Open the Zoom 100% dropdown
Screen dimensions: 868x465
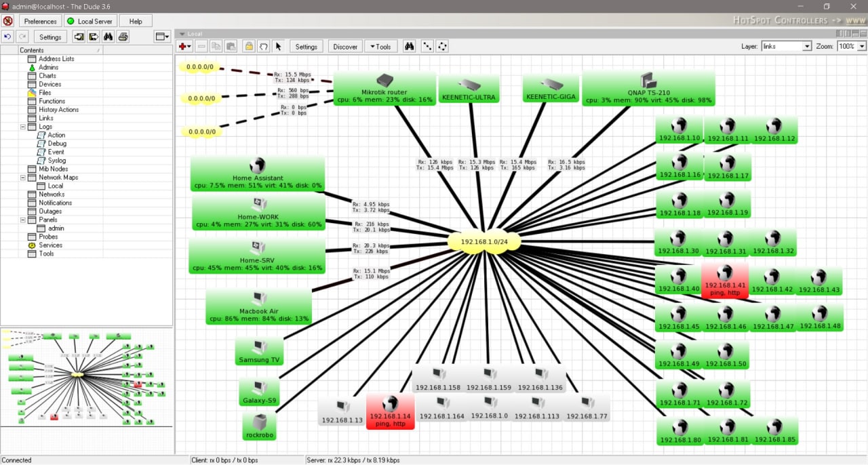click(851, 46)
